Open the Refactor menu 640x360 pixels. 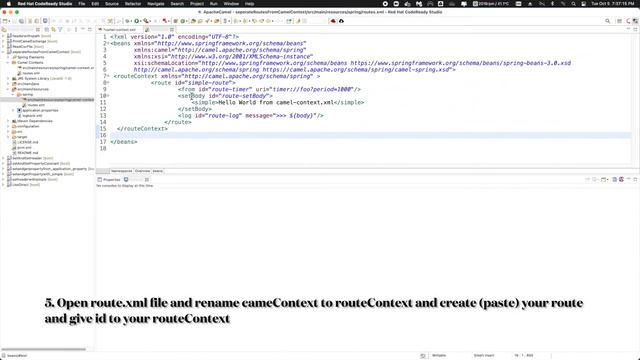tap(133, 4)
